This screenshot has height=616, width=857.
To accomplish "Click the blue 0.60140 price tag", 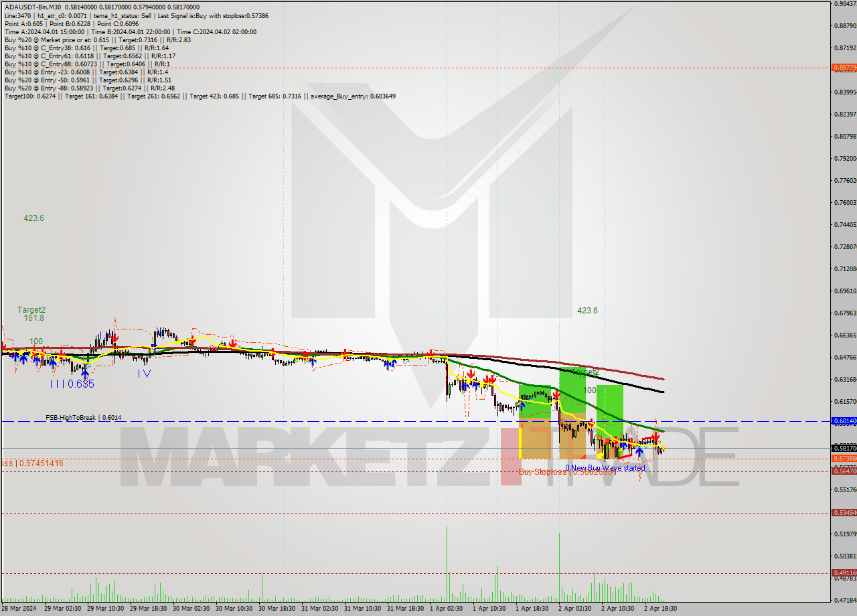I will coord(844,421).
